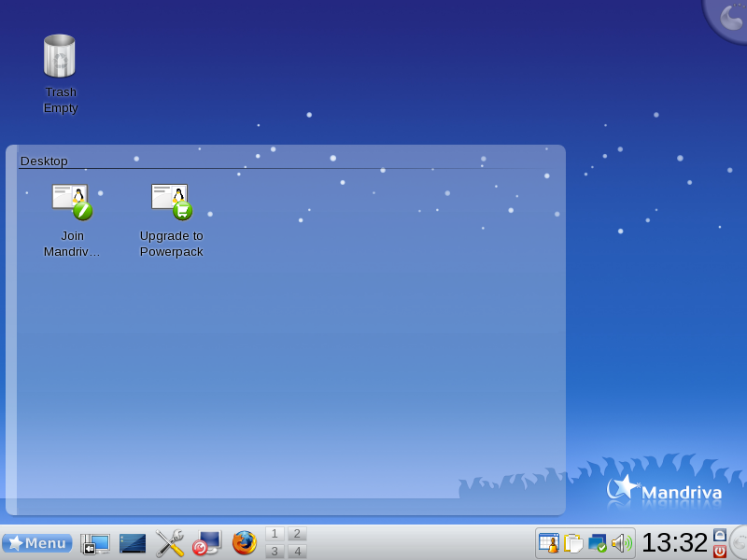Open the red-swirl monitor icon on the taskbar
This screenshot has height=560, width=747.
(206, 543)
